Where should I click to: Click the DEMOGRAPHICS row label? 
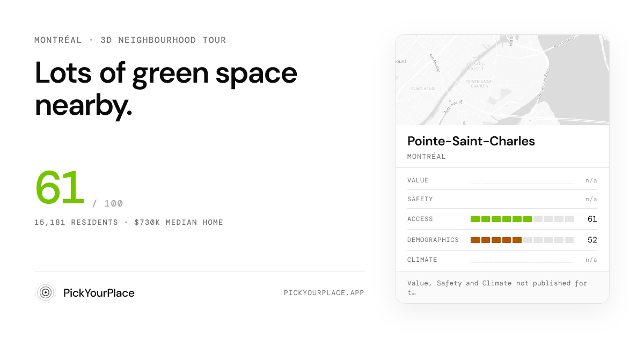(x=433, y=240)
